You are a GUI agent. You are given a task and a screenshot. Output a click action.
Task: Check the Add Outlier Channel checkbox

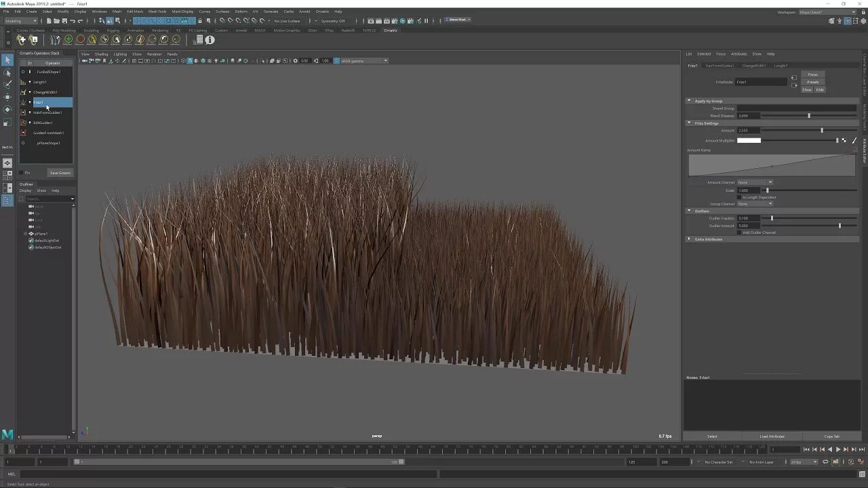pos(739,232)
